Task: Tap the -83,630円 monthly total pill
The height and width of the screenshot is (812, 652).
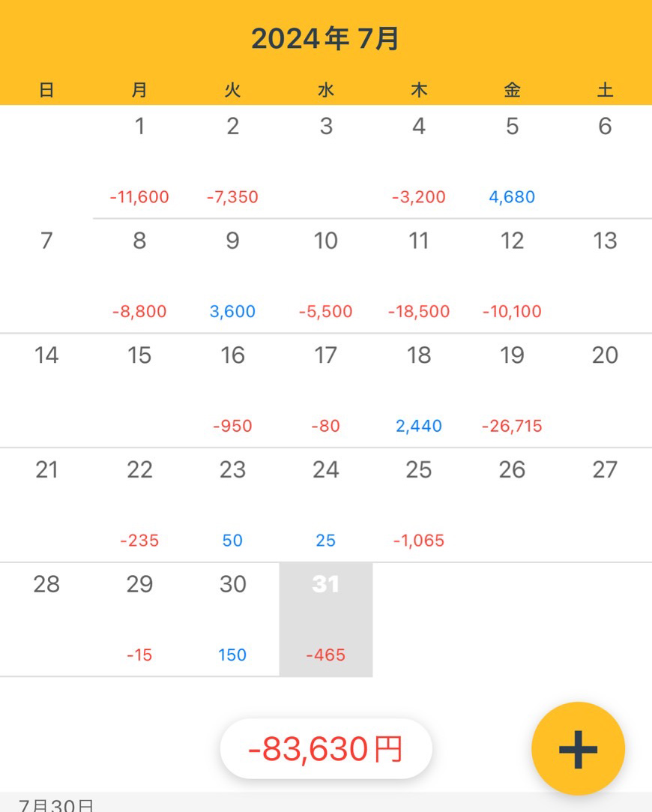Action: (326, 748)
